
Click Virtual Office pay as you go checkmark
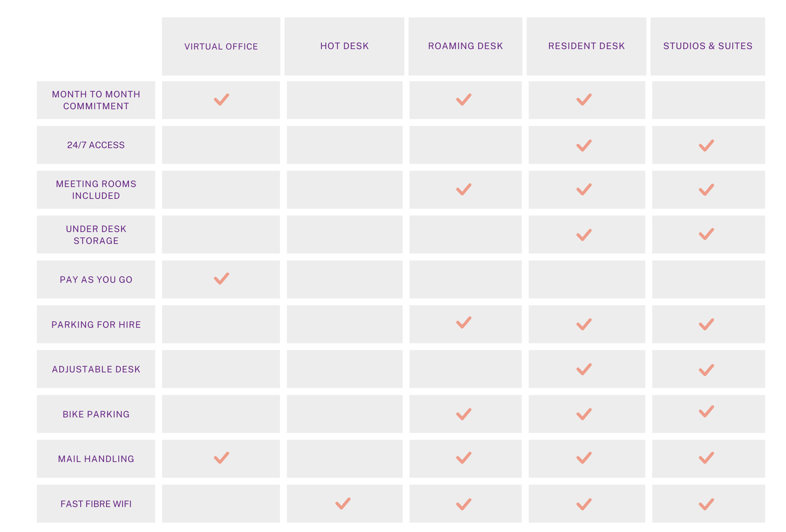pos(221,279)
